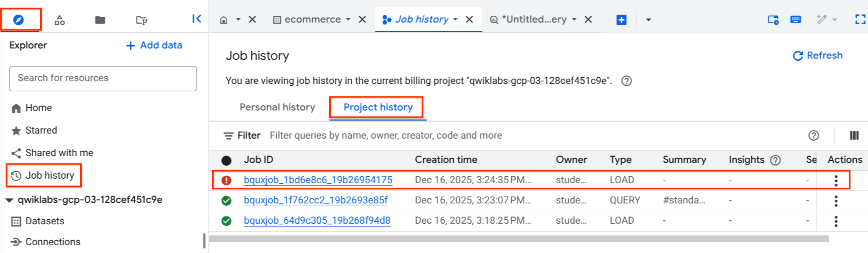
Task: Open the Explorer compass icon in sidebar
Action: coord(19,20)
